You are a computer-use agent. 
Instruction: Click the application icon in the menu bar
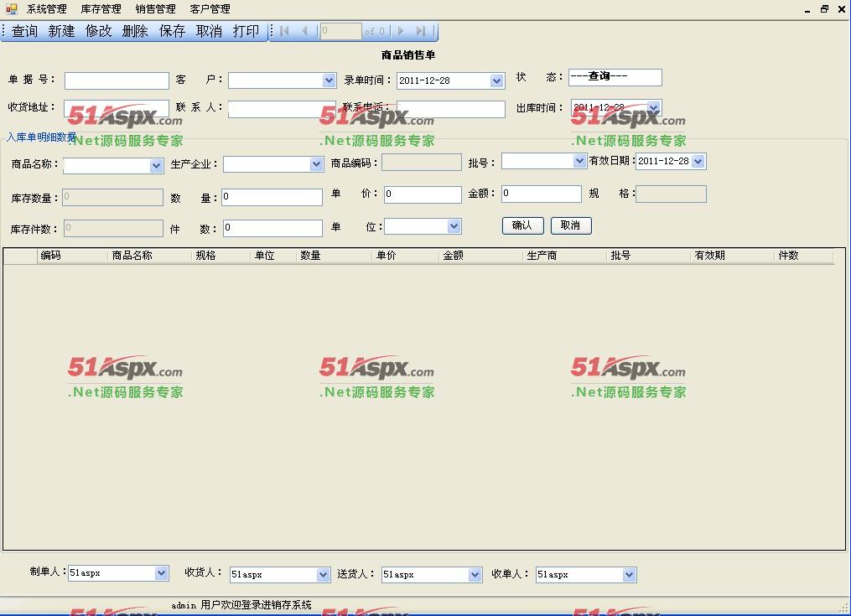12,8
